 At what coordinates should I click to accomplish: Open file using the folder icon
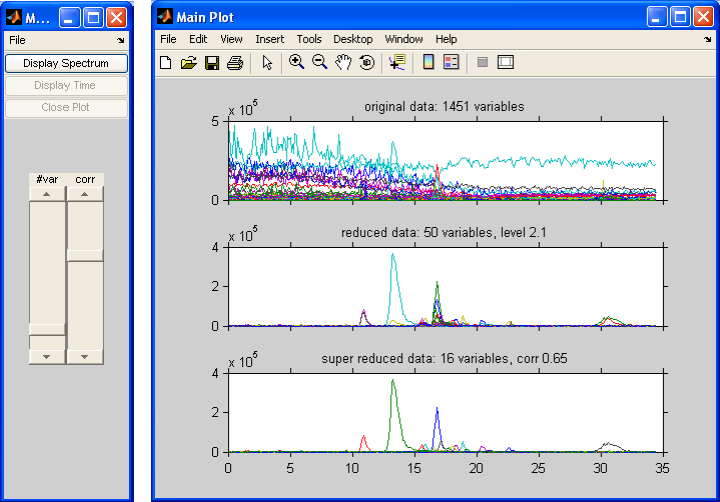[188, 62]
